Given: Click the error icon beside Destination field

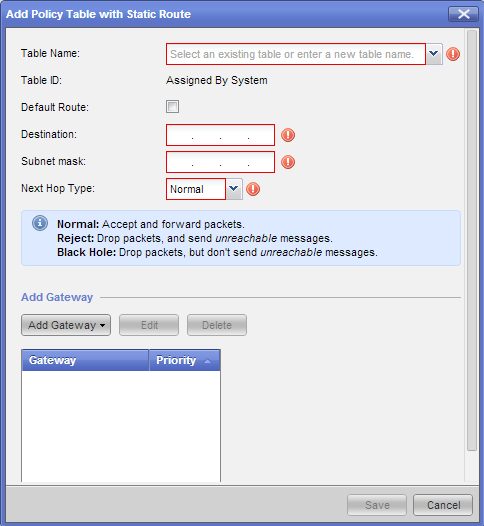Looking at the screenshot, I should (x=288, y=135).
